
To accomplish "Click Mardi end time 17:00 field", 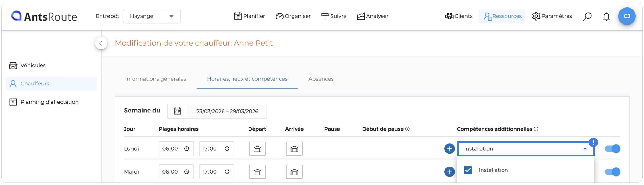I will (x=216, y=172).
